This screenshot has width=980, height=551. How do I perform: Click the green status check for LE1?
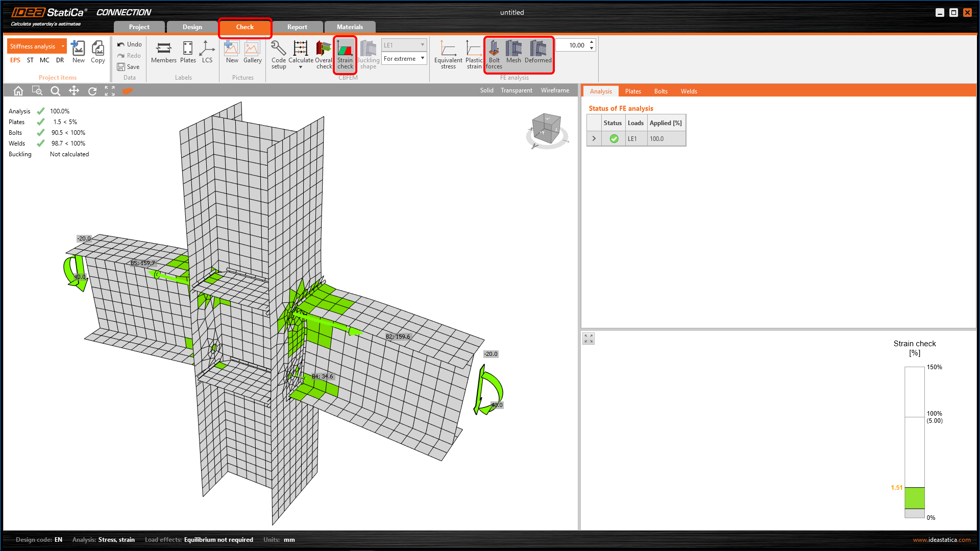click(614, 138)
